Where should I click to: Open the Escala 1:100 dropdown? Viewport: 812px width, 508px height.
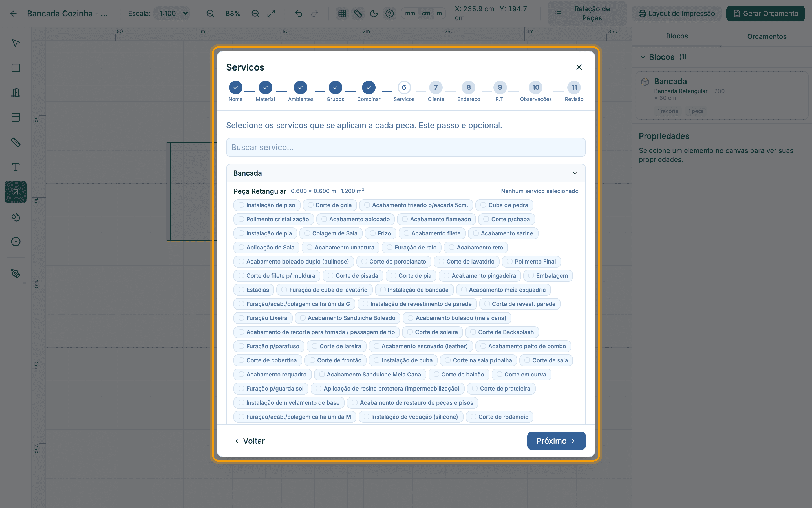tap(172, 14)
